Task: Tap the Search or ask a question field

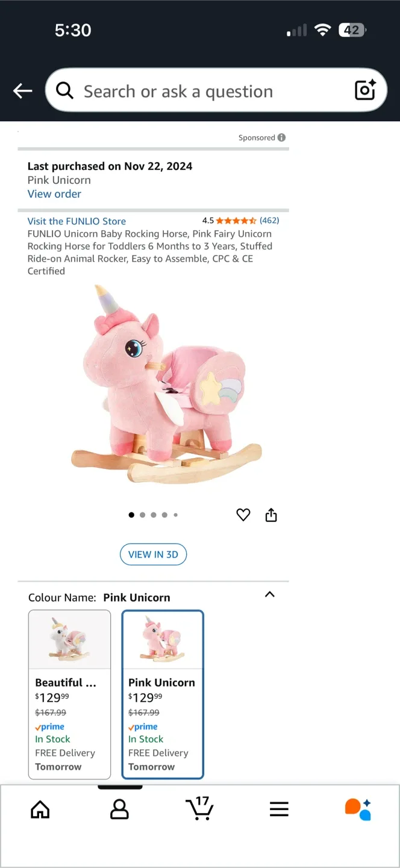Action: pyautogui.click(x=181, y=90)
